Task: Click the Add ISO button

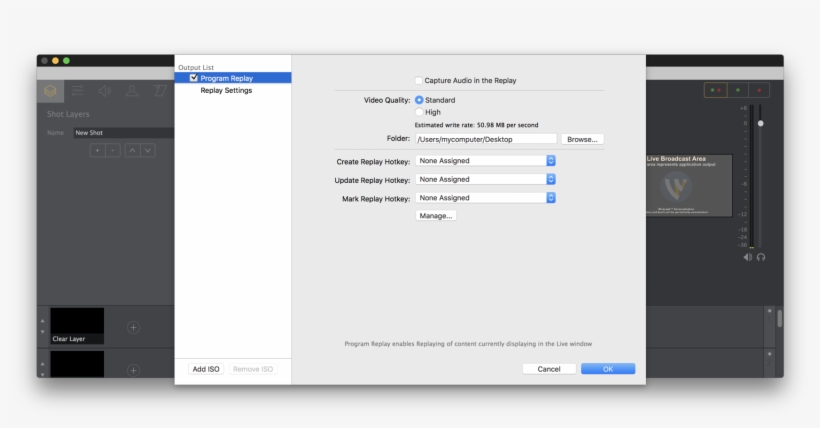Action: (206, 369)
